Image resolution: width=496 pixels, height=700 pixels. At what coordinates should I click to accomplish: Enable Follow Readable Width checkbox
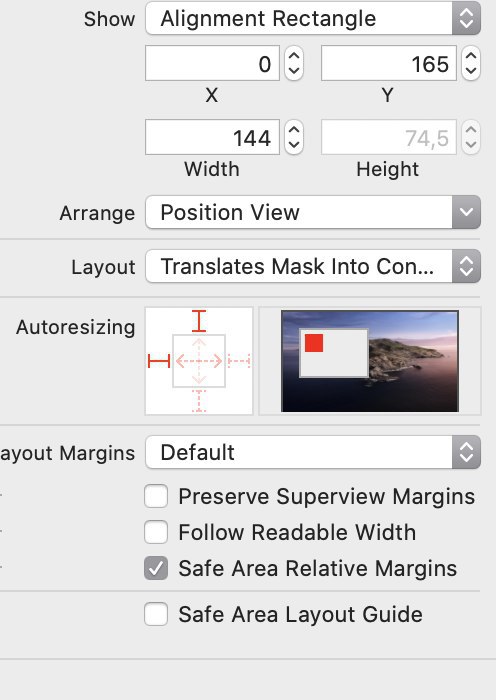[156, 532]
